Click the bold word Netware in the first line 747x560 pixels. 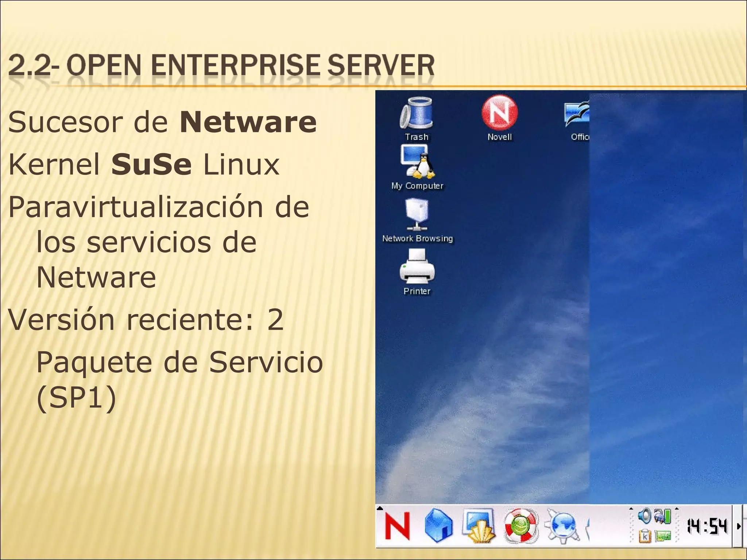pos(248,122)
